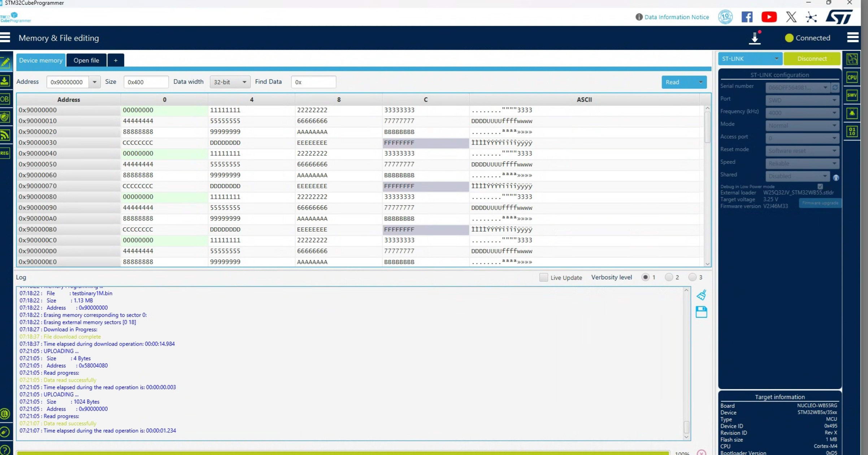The width and height of the screenshot is (868, 455).
Task: Expand the Read button dropdown arrow
Action: (x=701, y=82)
